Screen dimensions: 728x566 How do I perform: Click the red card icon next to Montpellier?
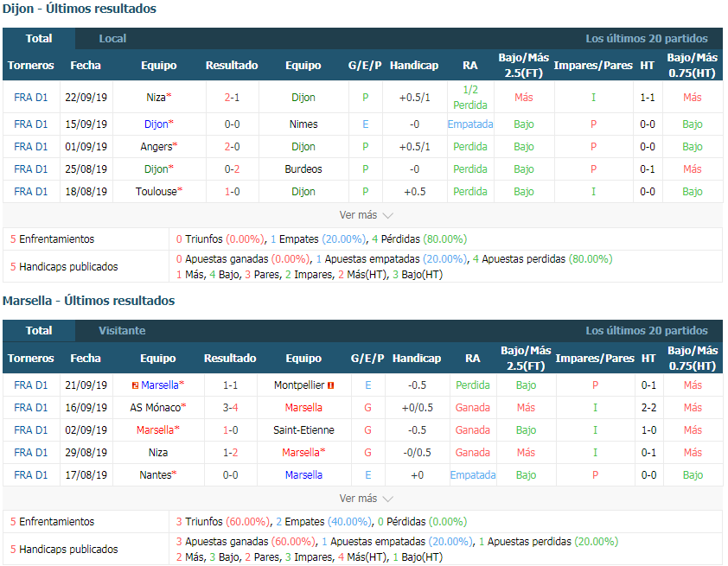coord(330,385)
